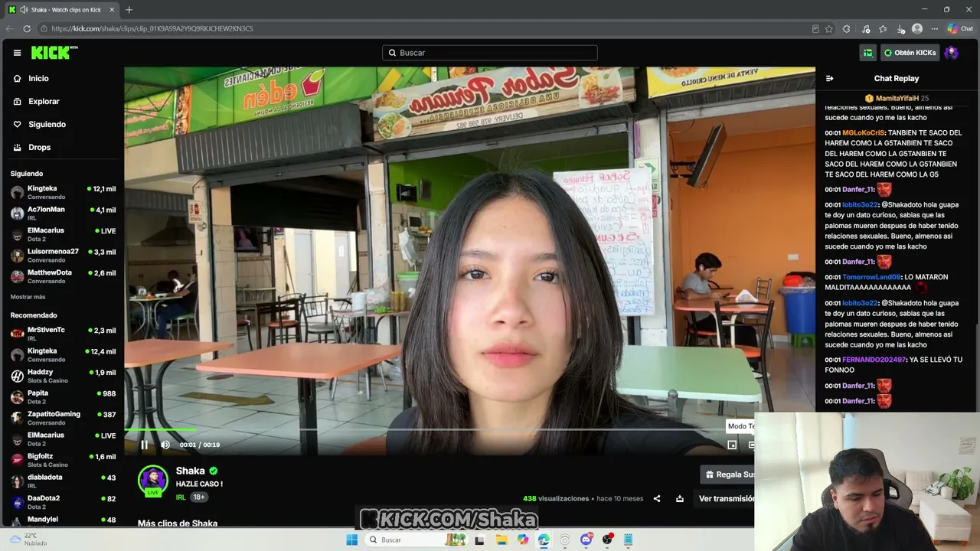Open Luisormenoa27 followed channel
The image size is (980, 551).
63,255
